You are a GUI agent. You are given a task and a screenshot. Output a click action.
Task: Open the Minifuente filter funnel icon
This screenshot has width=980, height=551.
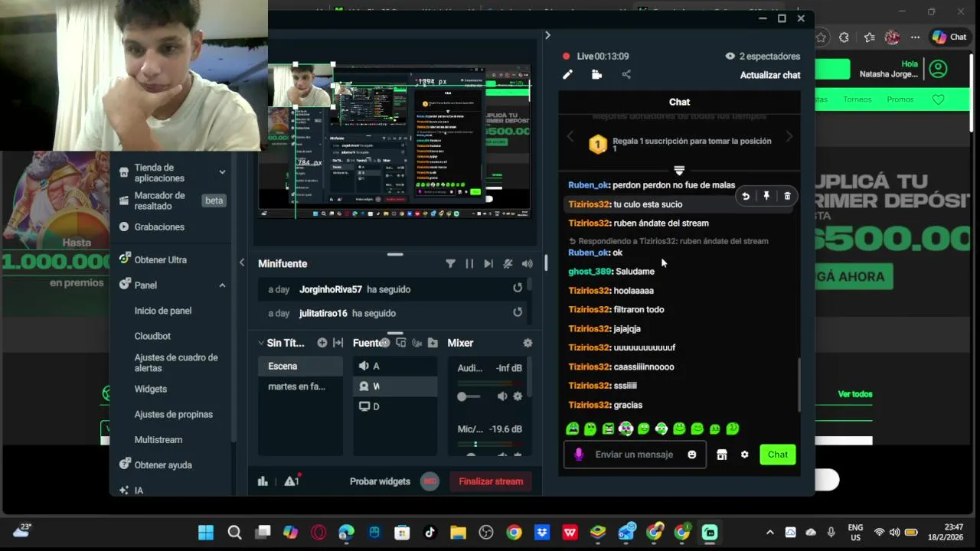(450, 263)
